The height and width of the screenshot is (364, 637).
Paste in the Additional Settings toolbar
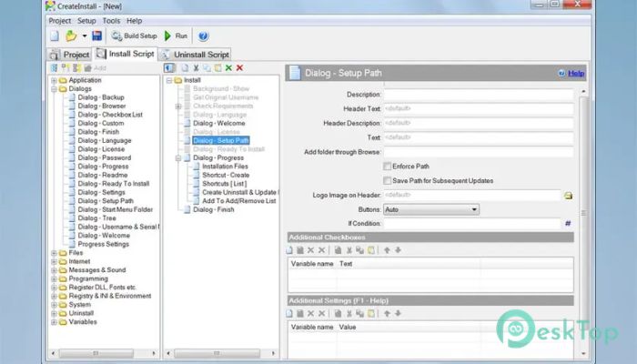pos(371,314)
